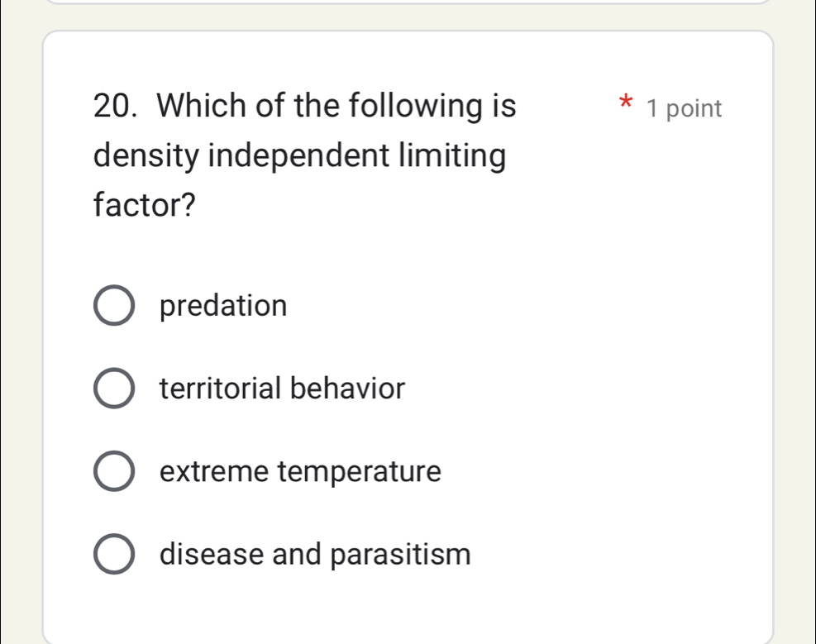Screen dimensions: 816x644
Task: Click the disease and parasitism answer label
Action: 315,554
